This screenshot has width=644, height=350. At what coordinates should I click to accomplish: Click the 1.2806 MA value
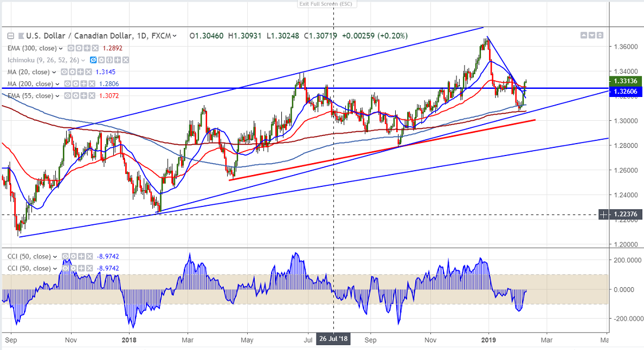[109, 84]
